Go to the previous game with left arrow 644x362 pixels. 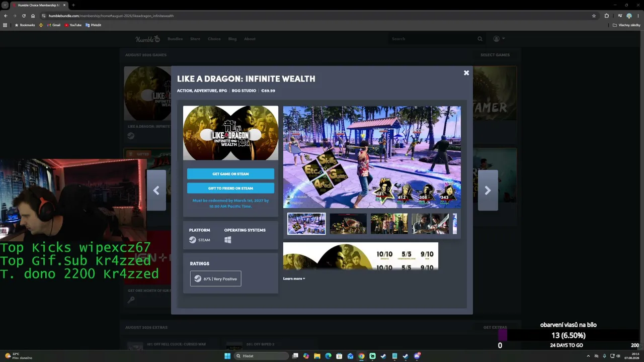(156, 190)
